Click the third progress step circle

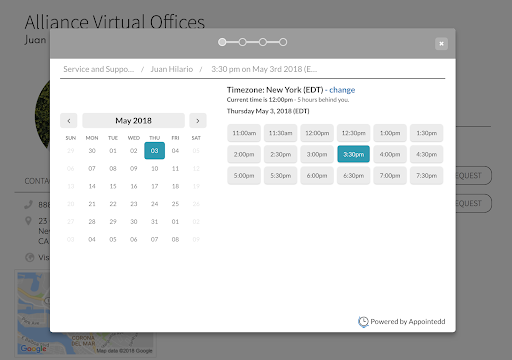[x=263, y=42]
